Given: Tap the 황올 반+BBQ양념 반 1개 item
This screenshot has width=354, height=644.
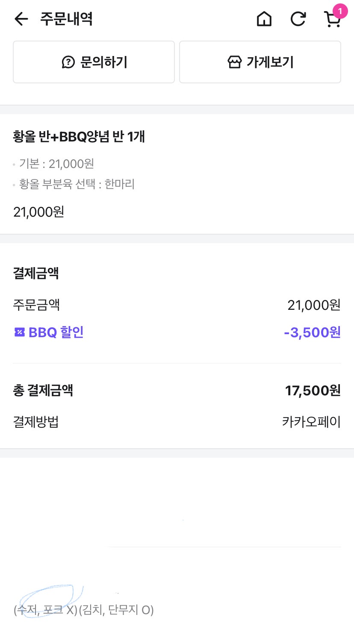Looking at the screenshot, I should [x=79, y=137].
